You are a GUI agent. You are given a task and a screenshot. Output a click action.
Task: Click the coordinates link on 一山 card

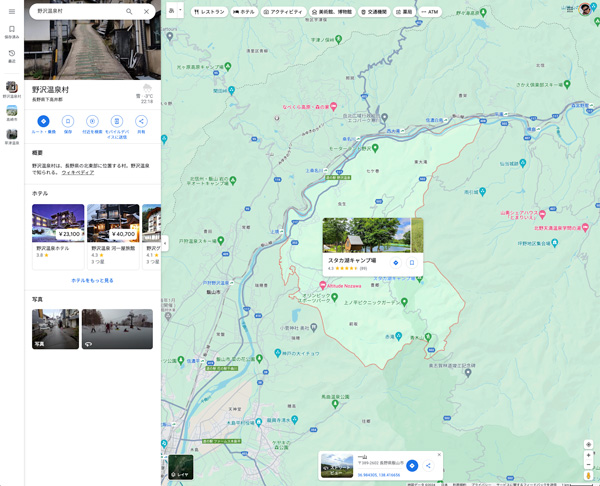378,475
